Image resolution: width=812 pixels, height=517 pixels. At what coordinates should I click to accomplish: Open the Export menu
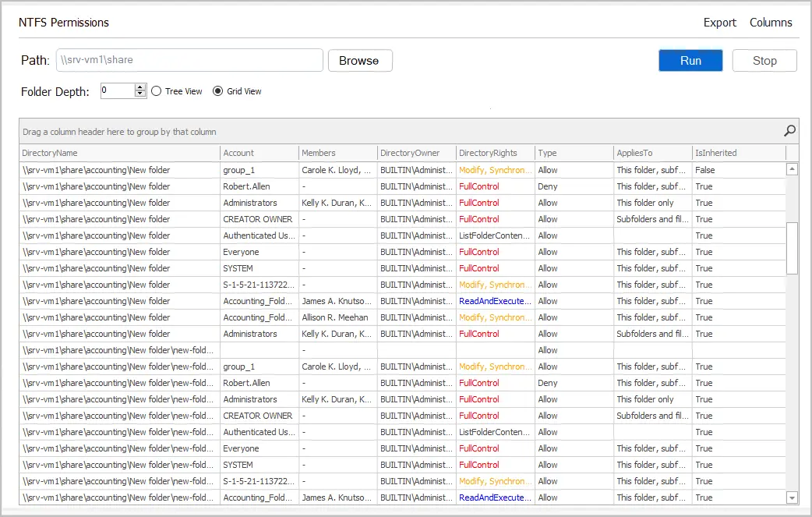coord(719,23)
